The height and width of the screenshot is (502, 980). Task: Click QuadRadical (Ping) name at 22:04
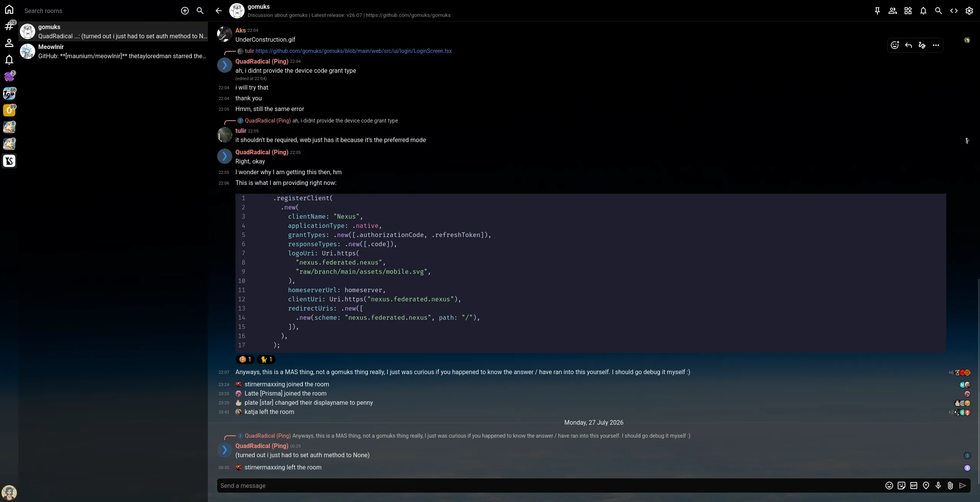click(262, 61)
